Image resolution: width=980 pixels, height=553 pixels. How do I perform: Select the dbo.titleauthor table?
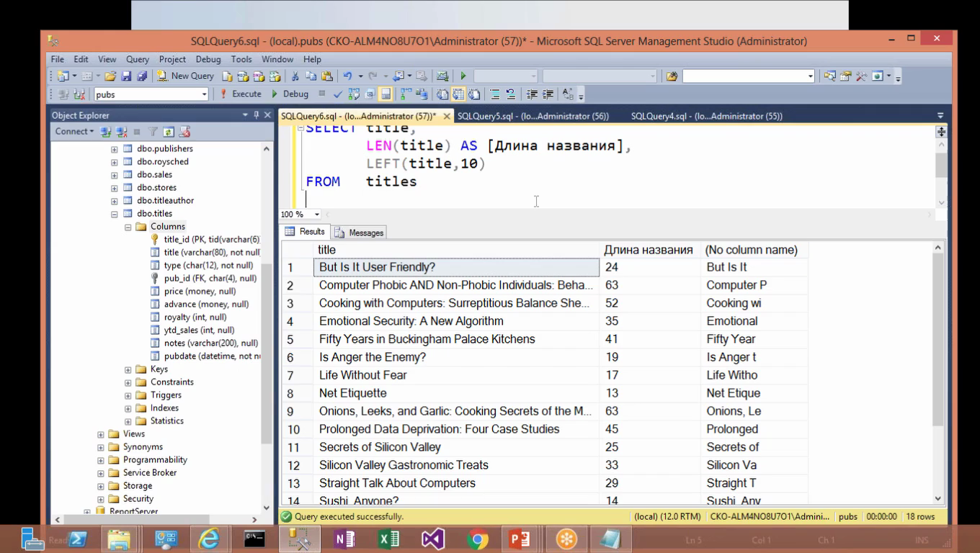point(165,201)
